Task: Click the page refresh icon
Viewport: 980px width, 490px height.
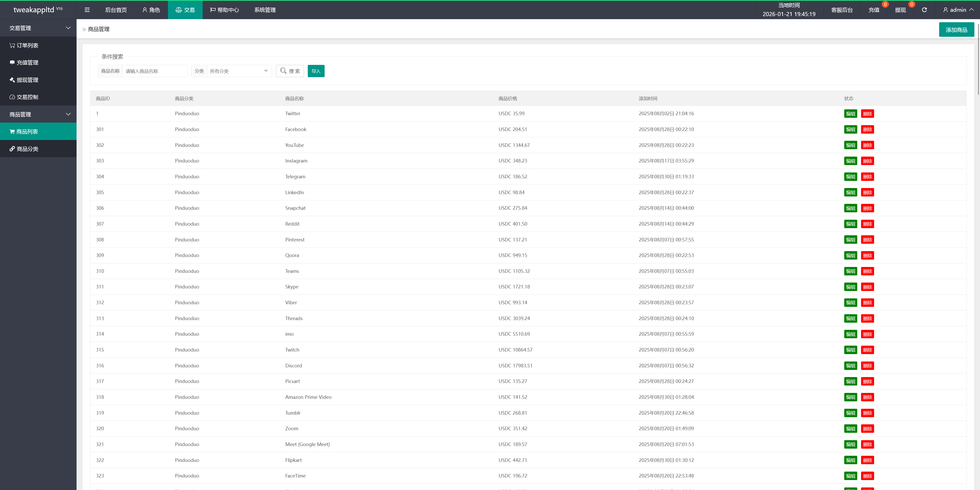Action: pyautogui.click(x=924, y=10)
